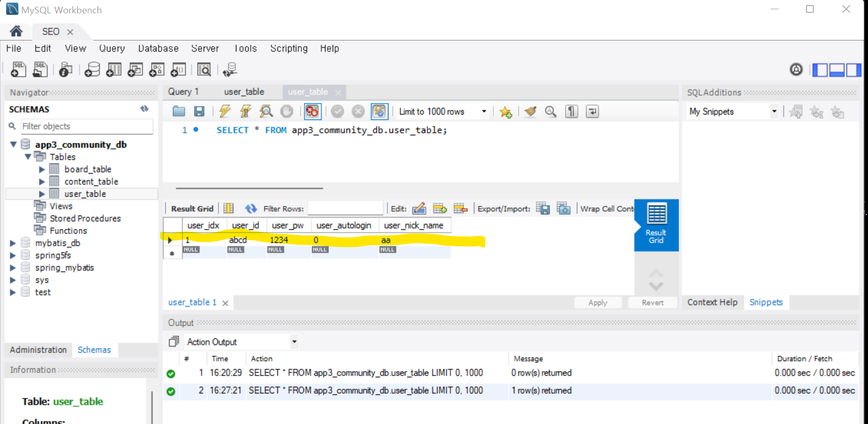Open find panel magnifier icon
868x424 pixels.
[551, 111]
